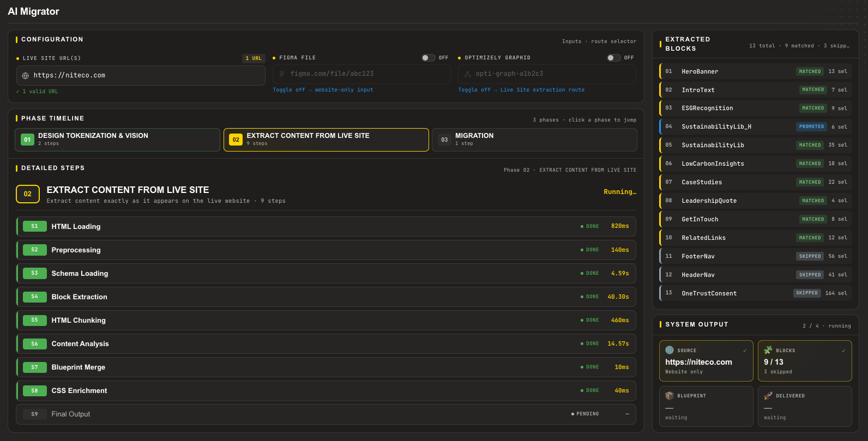The width and height of the screenshot is (868, 441).
Task: Click the globe icon in URL field
Action: point(25,76)
